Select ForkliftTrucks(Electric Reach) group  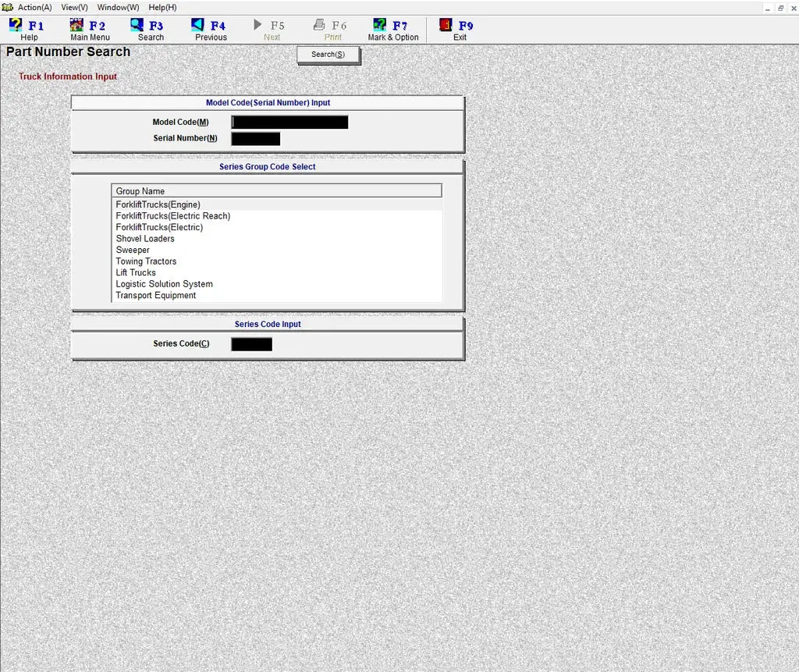pyautogui.click(x=173, y=216)
